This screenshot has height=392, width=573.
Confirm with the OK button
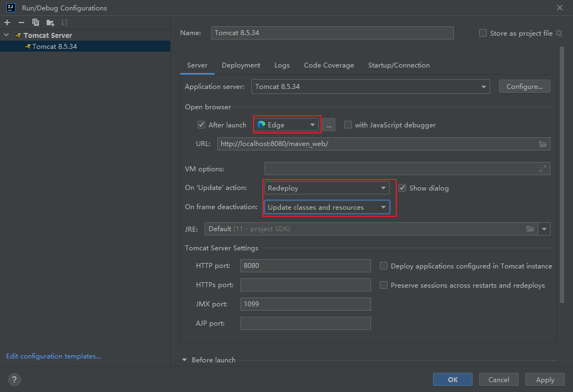coord(452,379)
